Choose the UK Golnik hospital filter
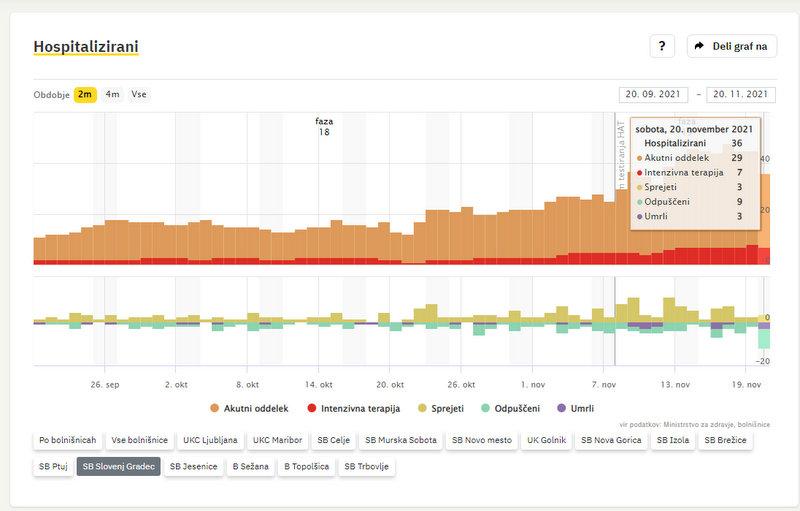The image size is (800, 511). pos(546,439)
